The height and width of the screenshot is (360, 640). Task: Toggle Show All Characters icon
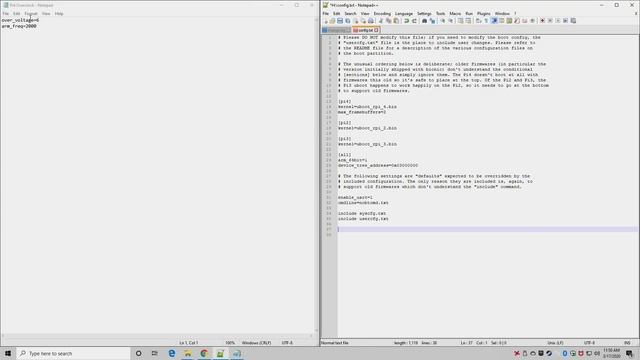tap(486, 20)
